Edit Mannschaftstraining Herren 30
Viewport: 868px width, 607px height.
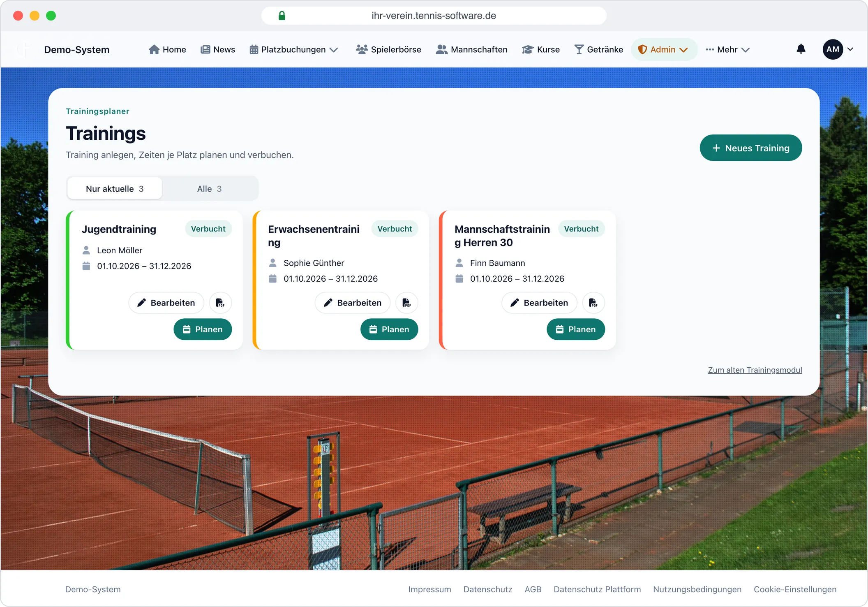click(x=539, y=303)
